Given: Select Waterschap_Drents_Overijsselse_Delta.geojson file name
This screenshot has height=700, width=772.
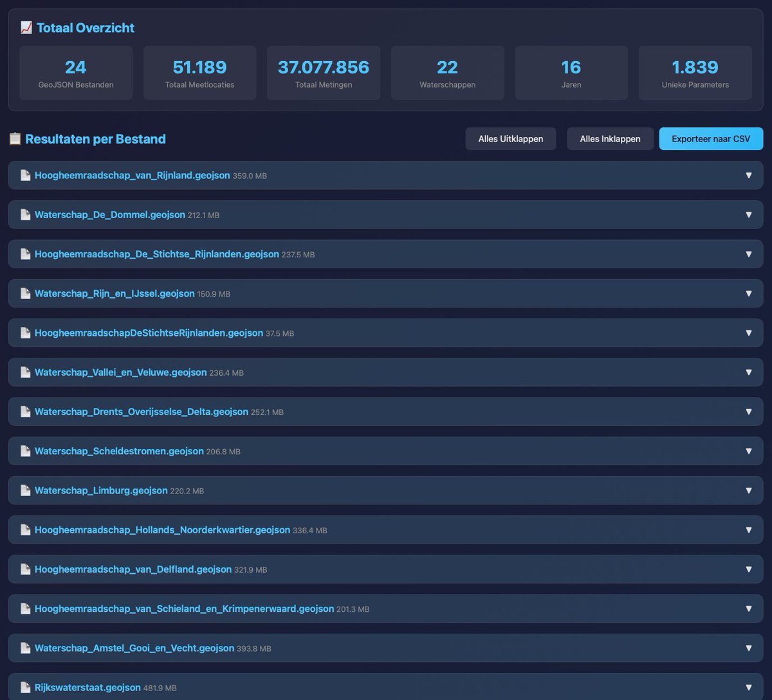Looking at the screenshot, I should click(x=142, y=412).
